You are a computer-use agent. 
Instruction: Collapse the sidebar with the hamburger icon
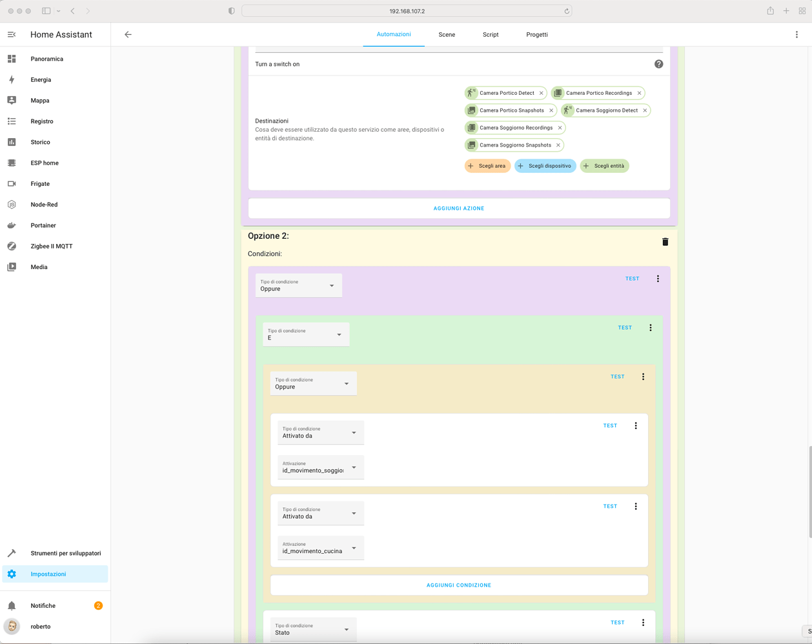click(x=11, y=34)
